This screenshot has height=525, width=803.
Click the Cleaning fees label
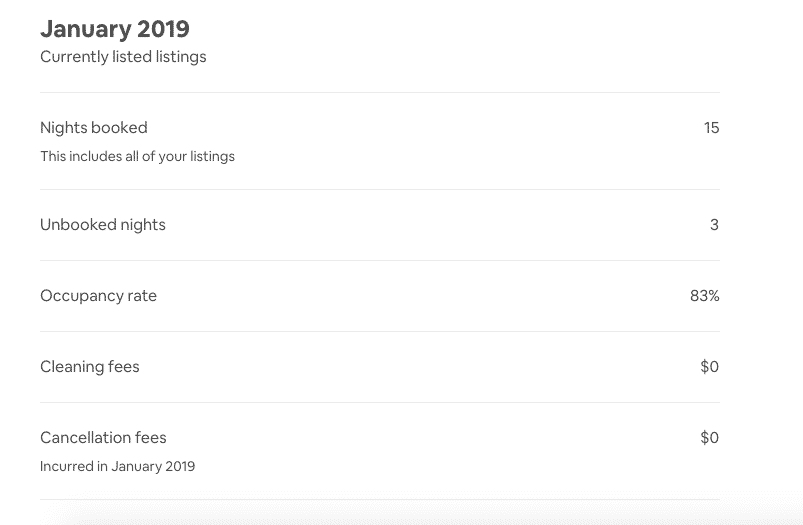click(90, 367)
